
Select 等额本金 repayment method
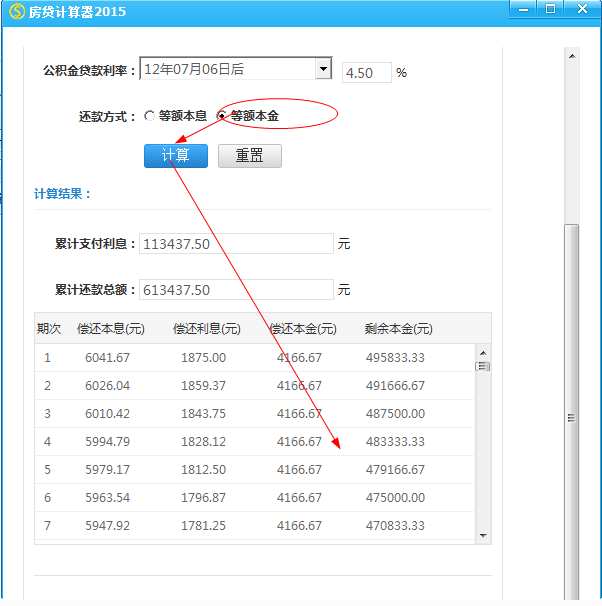pos(222,115)
